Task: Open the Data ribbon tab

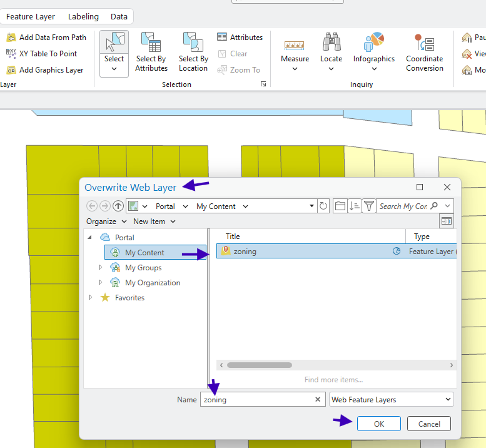Action: [x=119, y=17]
